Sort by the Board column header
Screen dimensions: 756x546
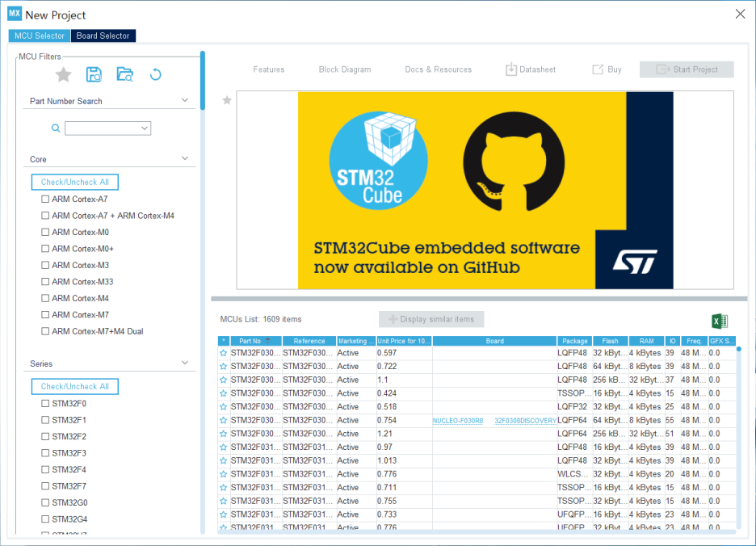[494, 341]
